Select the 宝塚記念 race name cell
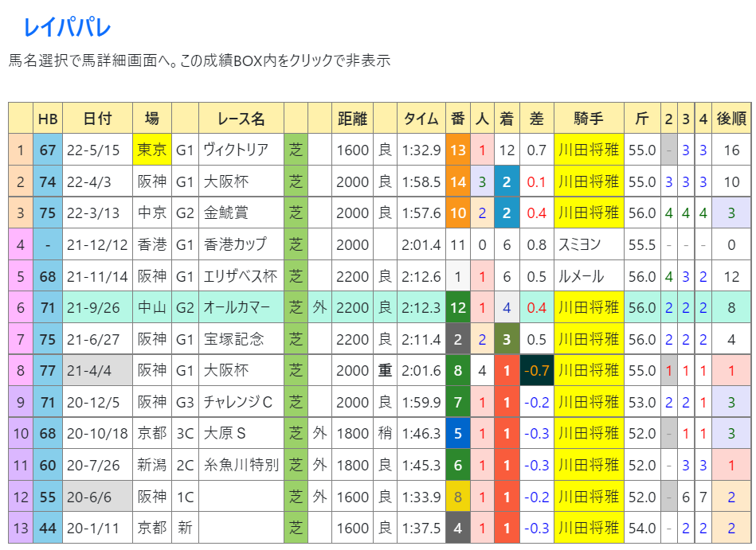This screenshot has width=756, height=550. click(241, 339)
